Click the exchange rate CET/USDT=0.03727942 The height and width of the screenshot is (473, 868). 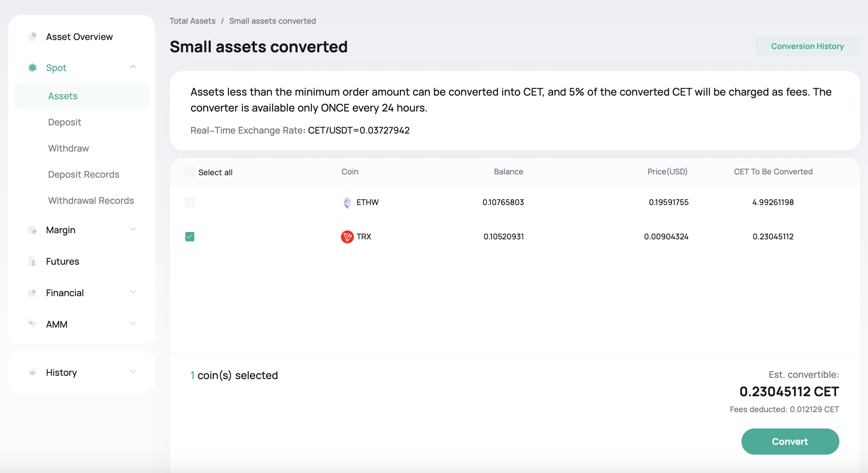358,130
